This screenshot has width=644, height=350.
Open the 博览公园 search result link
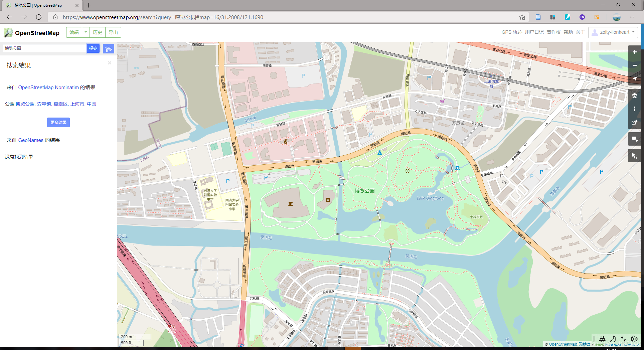coord(25,104)
